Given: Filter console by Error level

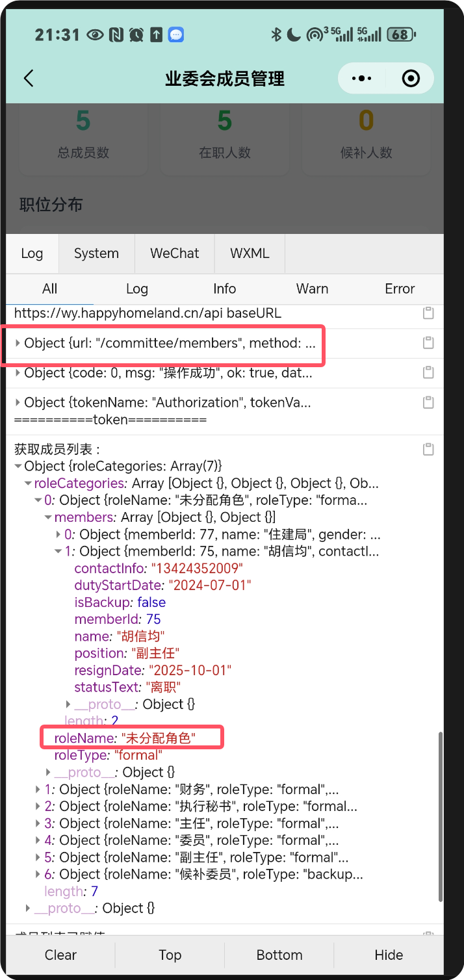Looking at the screenshot, I should (x=400, y=289).
